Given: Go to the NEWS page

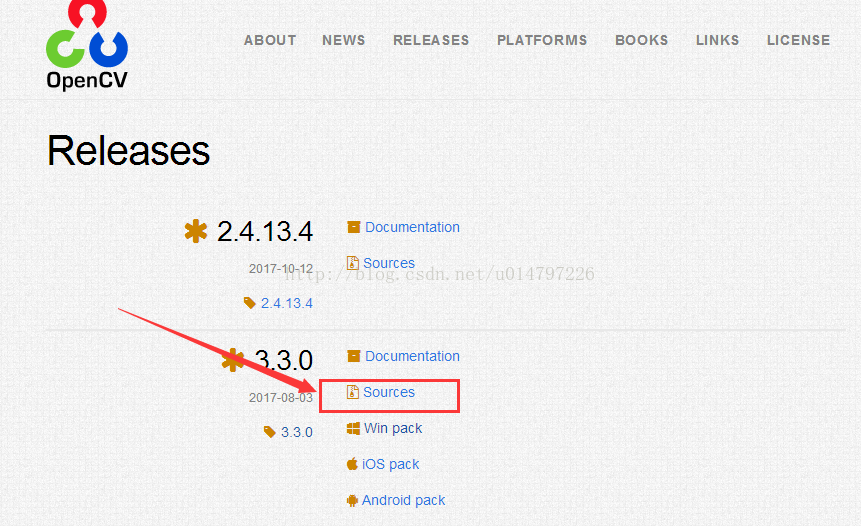Looking at the screenshot, I should 344,40.
